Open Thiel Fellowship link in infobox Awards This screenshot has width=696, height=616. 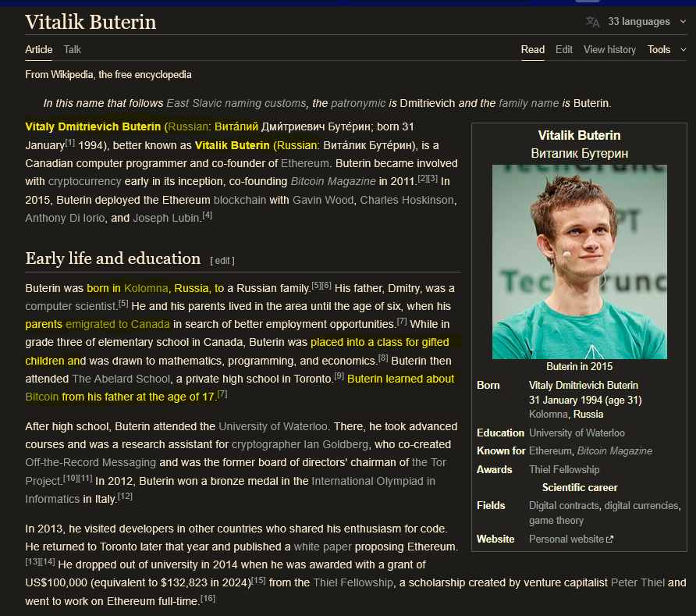pos(564,470)
